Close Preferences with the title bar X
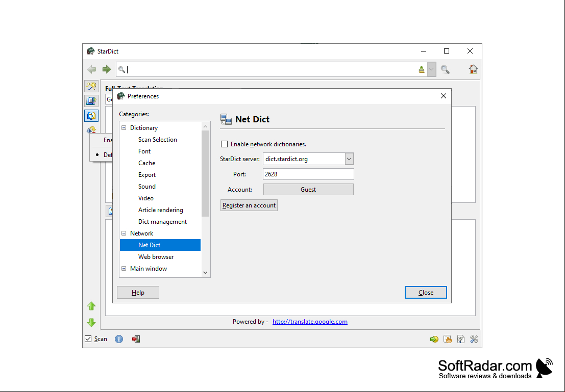 point(443,96)
